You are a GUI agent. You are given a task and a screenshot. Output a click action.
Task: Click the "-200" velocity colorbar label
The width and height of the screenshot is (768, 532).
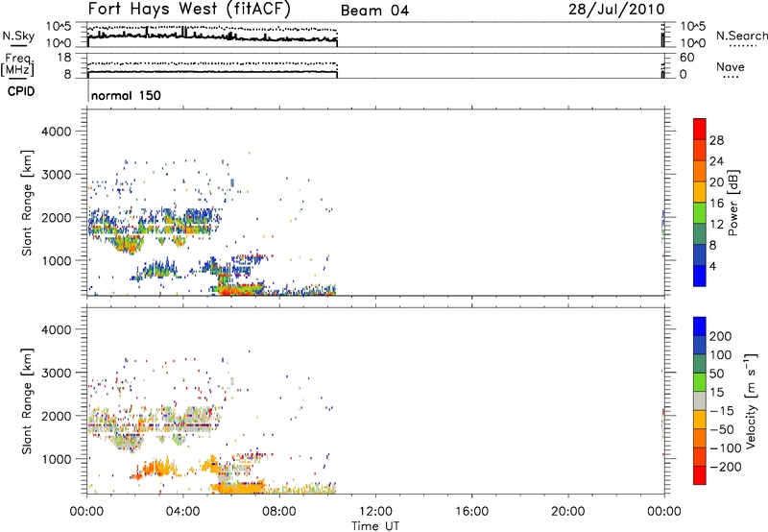click(x=726, y=467)
